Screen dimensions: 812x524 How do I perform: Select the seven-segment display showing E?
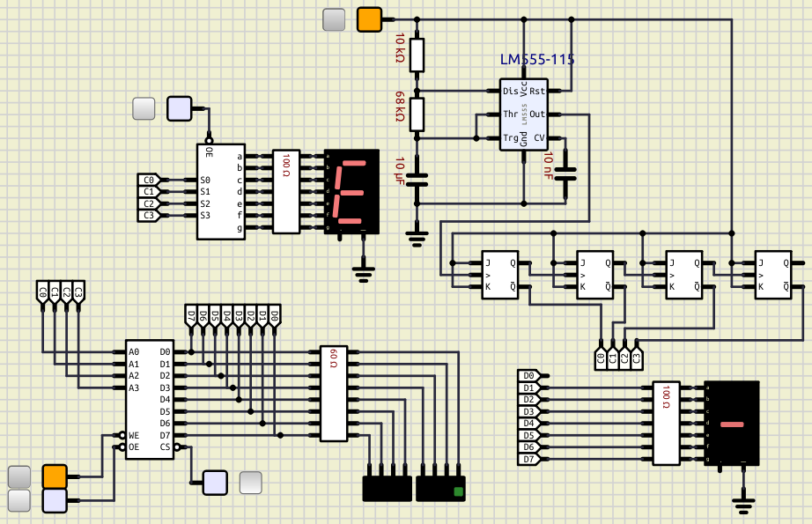[351, 192]
